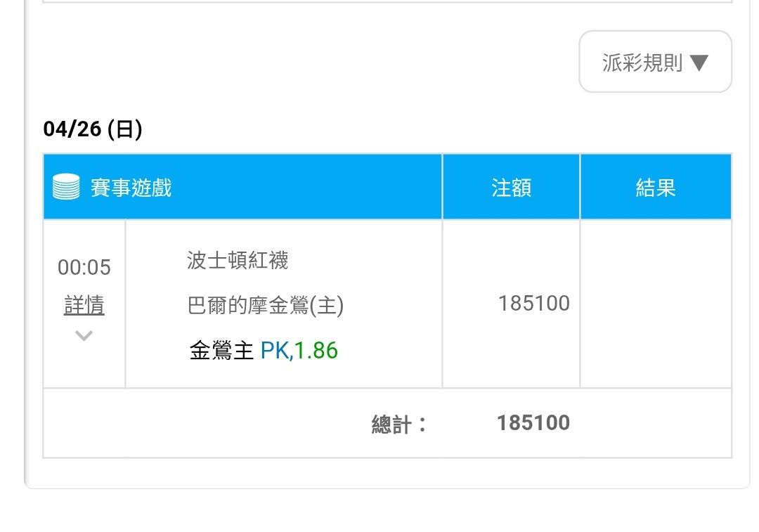Select the 注額 column header
759x532 pixels.
pyautogui.click(x=511, y=188)
